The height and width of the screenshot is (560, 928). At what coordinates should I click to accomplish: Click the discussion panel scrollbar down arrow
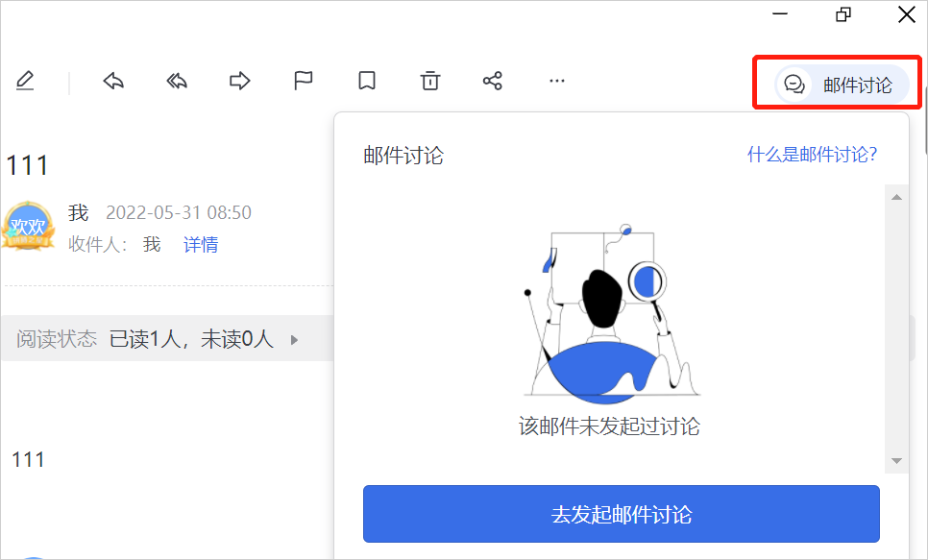(x=896, y=460)
